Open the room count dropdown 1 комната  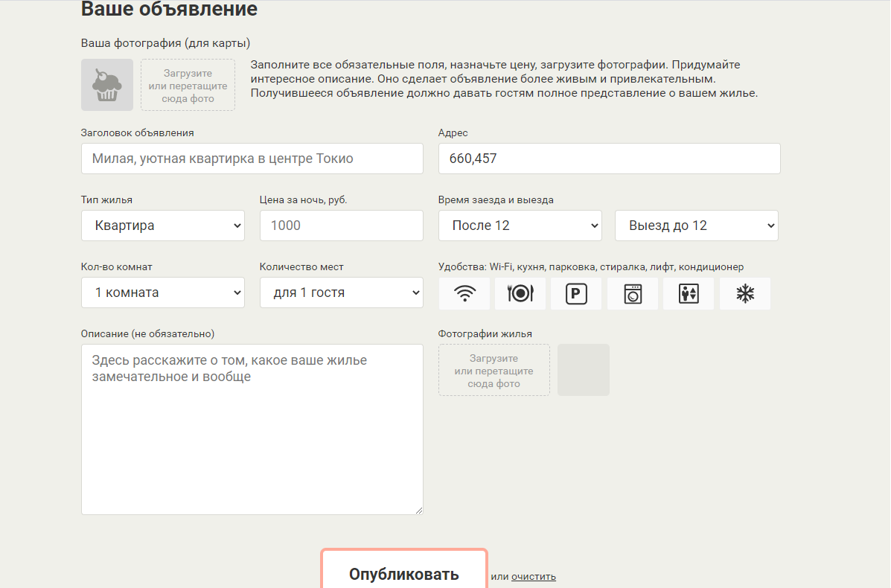pos(163,293)
